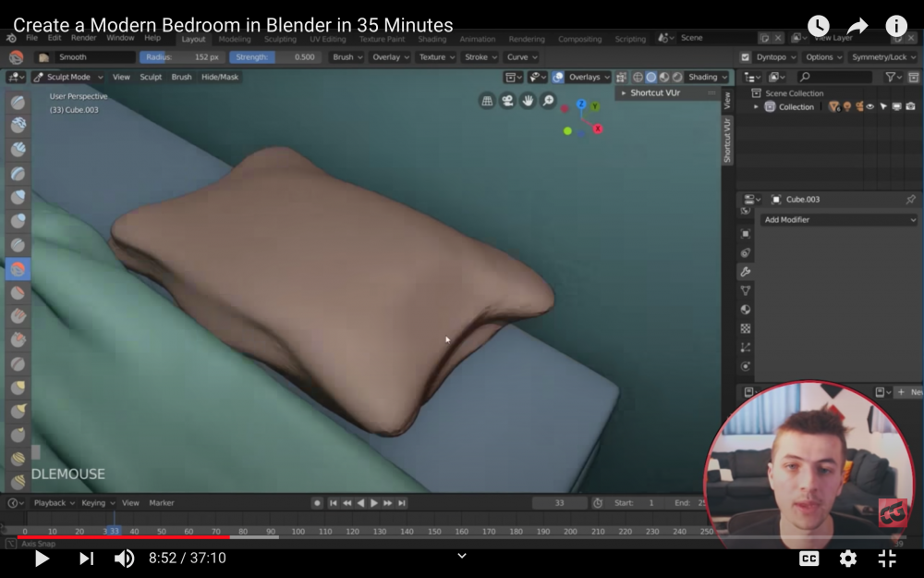Switch viewport to Solid shading

pyautogui.click(x=651, y=78)
